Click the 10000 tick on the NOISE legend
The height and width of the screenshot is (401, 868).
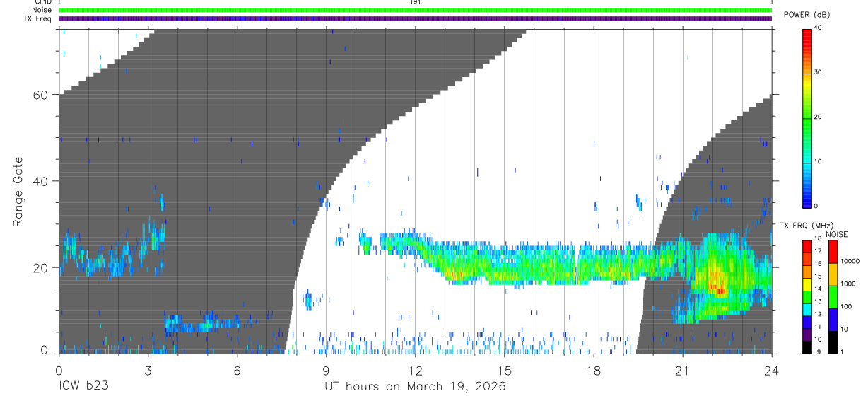tap(849, 261)
